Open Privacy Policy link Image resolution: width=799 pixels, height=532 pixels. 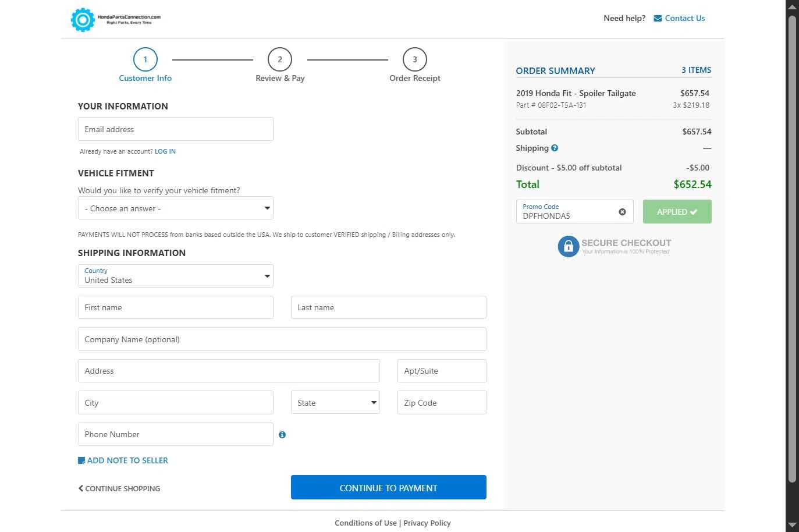tap(427, 523)
